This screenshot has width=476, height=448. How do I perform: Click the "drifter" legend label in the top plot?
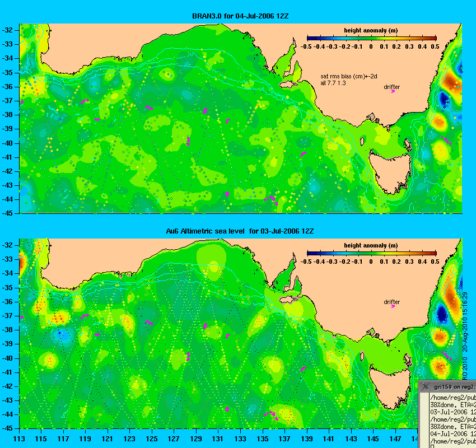(391, 87)
